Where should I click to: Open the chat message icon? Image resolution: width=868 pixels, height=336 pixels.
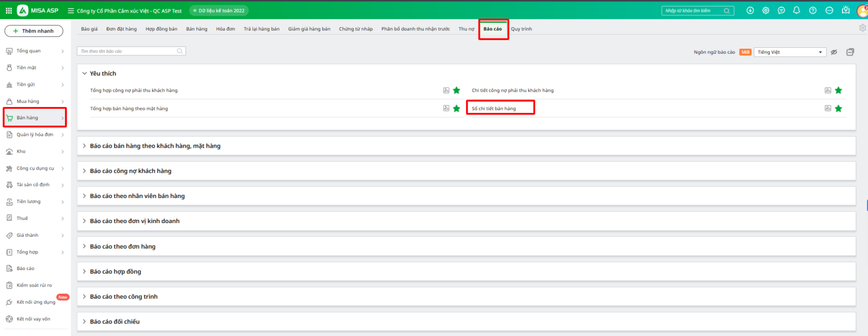pos(781,10)
